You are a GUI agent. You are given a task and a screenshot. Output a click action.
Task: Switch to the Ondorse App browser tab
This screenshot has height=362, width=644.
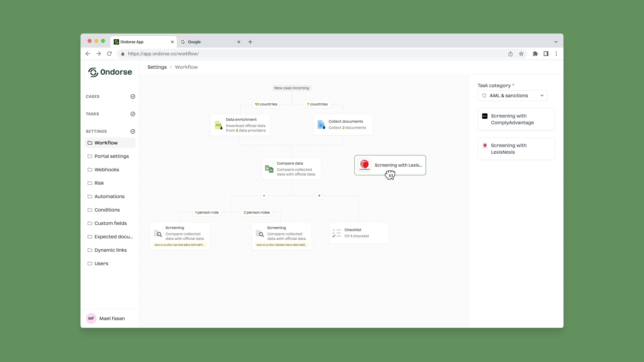(x=143, y=42)
